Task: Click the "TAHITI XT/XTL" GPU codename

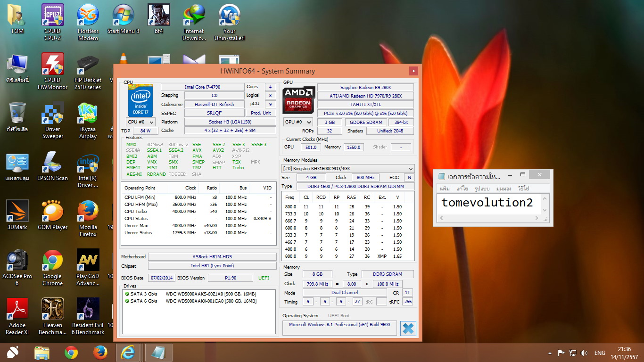Action: (365, 105)
